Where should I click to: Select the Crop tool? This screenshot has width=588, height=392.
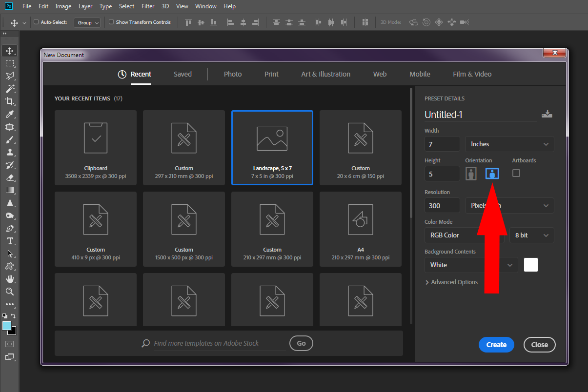tap(9, 101)
